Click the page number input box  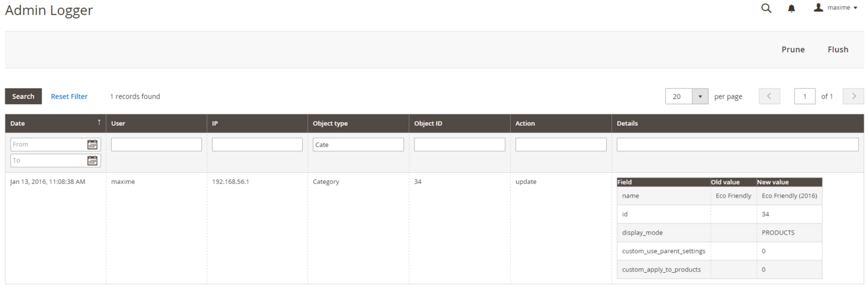pos(805,96)
